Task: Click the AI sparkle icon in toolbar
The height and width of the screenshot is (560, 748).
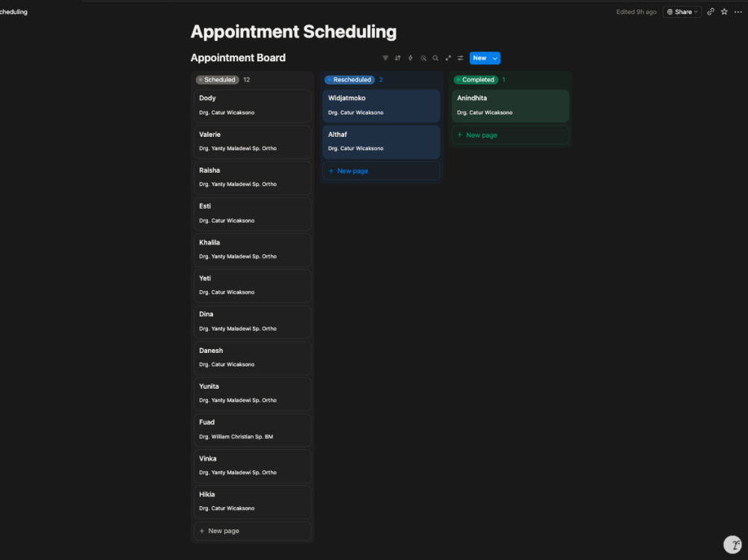Action: [x=423, y=58]
